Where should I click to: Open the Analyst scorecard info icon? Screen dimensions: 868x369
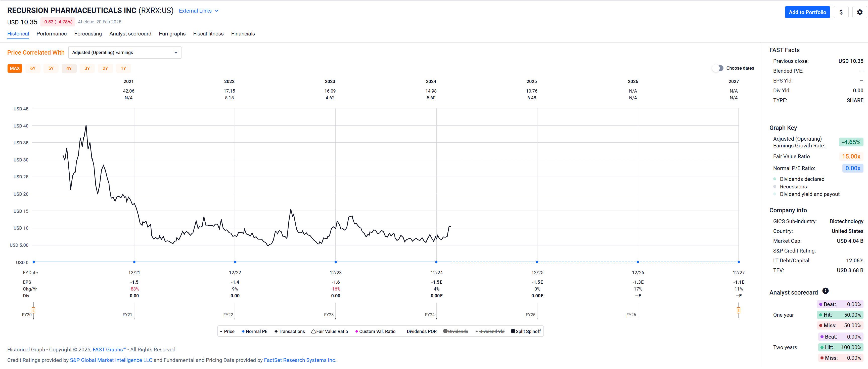click(825, 291)
